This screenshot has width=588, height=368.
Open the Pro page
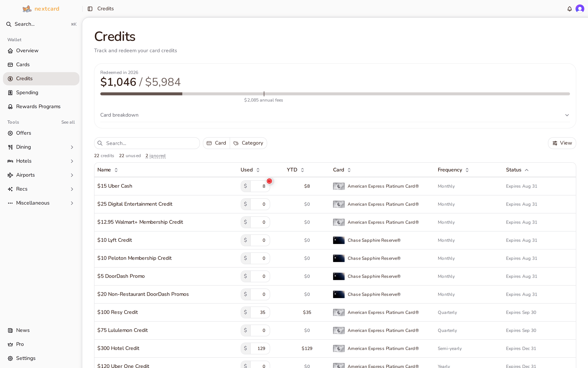(x=41, y=344)
